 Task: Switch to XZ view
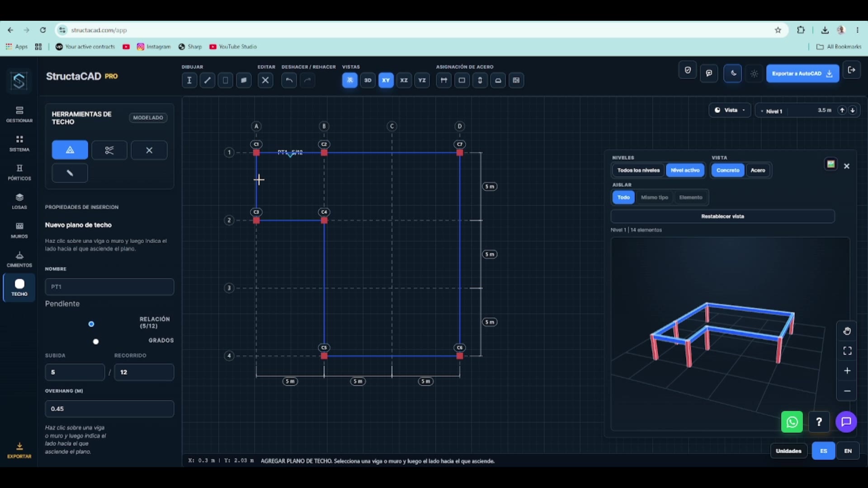[404, 80]
